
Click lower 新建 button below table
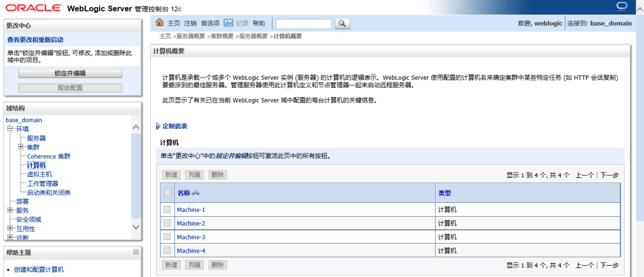click(x=171, y=265)
